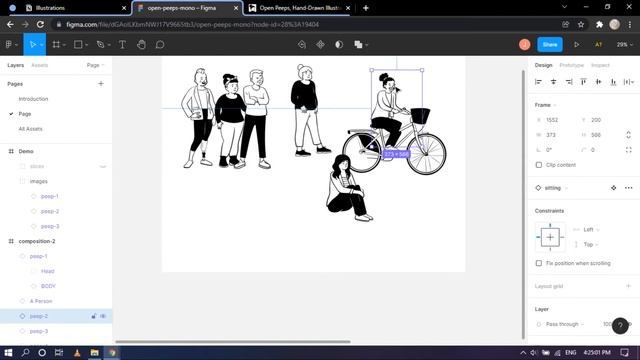Viewport: 640px width, 360px height.
Task: Select the Hand tool
Action: click(x=141, y=44)
